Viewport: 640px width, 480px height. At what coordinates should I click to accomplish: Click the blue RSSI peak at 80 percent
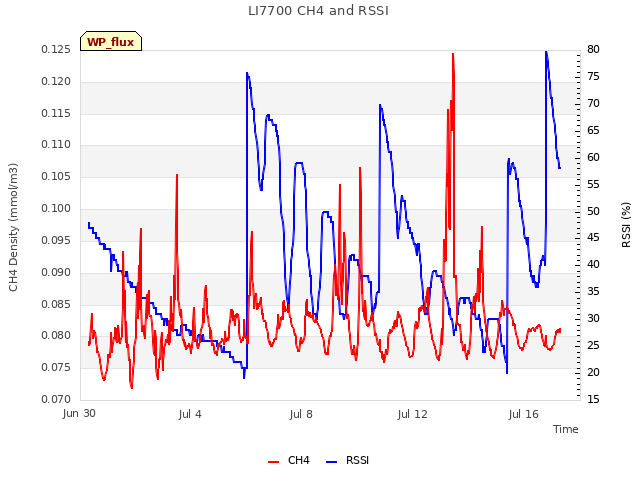click(x=546, y=52)
